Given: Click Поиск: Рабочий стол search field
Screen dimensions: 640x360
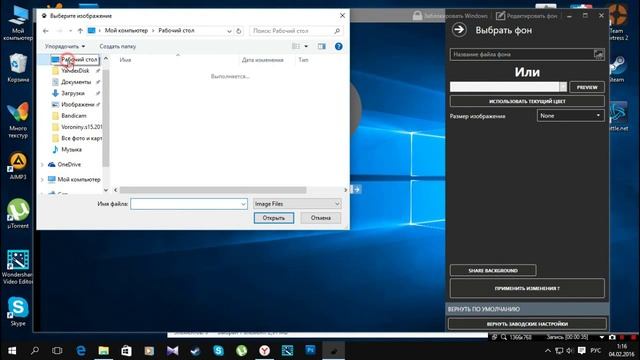Looking at the screenshot, I should tap(296, 31).
